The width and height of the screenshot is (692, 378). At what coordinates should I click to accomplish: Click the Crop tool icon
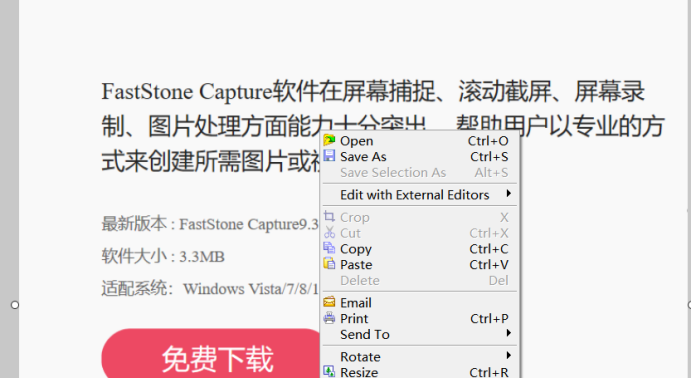click(x=329, y=217)
